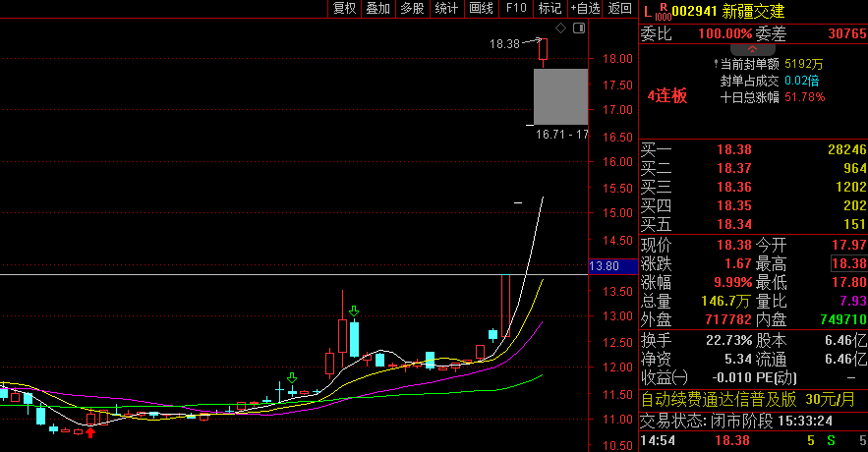
Task: Click the stock code 002941
Action: coord(694,11)
